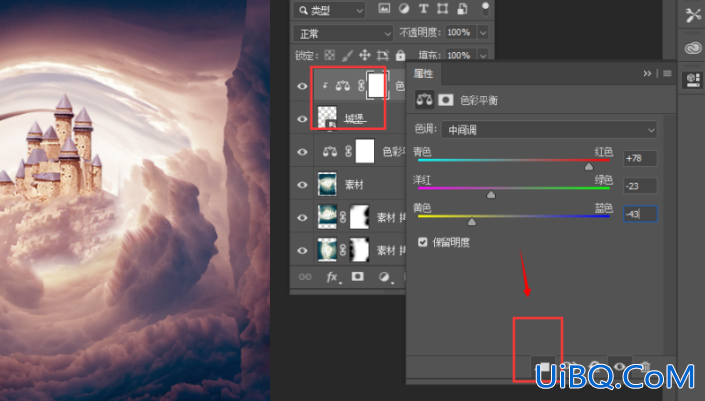Select bottom 素材 拷贝 layer mask thumbnail
705x401 pixels.
359,250
